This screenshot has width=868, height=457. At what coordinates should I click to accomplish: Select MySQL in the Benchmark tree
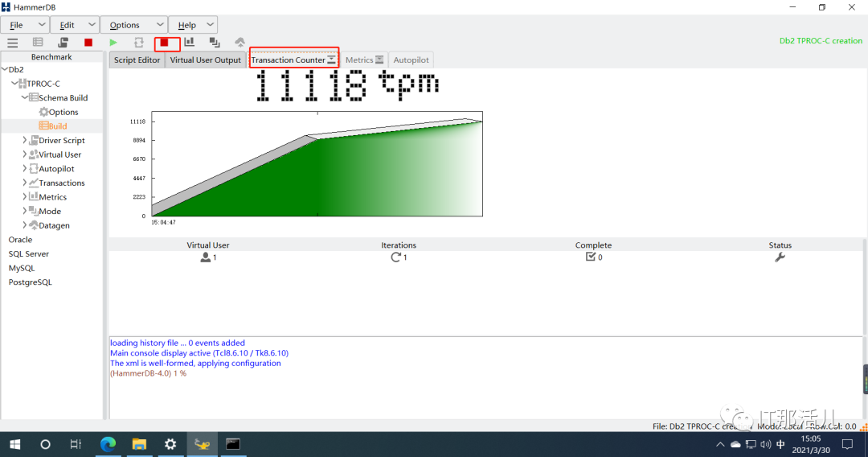pos(22,268)
